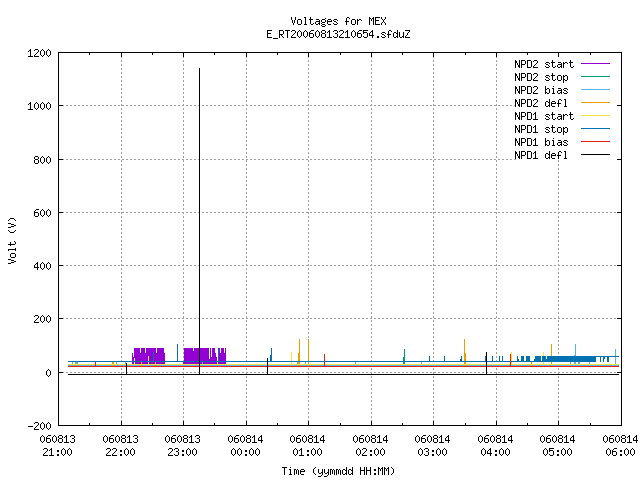Click the y-axis tick value 600
This screenshot has height=480, width=640.
coord(42,213)
